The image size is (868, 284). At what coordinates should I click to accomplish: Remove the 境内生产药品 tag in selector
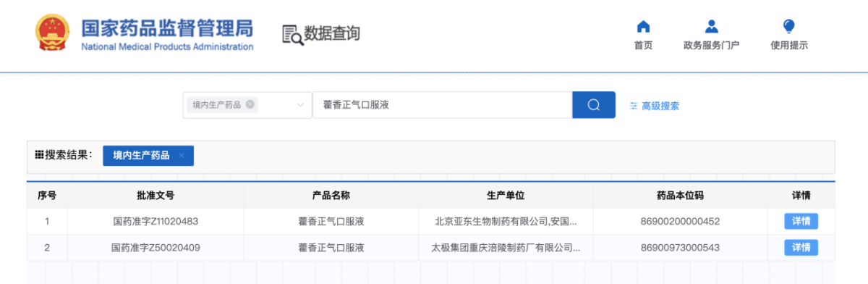click(250, 104)
